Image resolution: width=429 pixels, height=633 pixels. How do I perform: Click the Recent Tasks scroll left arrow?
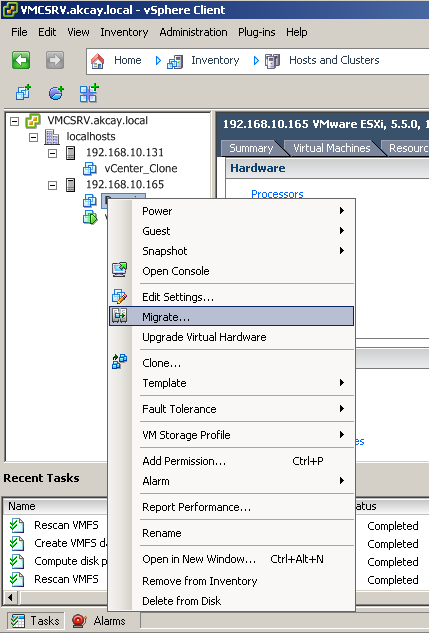tap(10, 597)
